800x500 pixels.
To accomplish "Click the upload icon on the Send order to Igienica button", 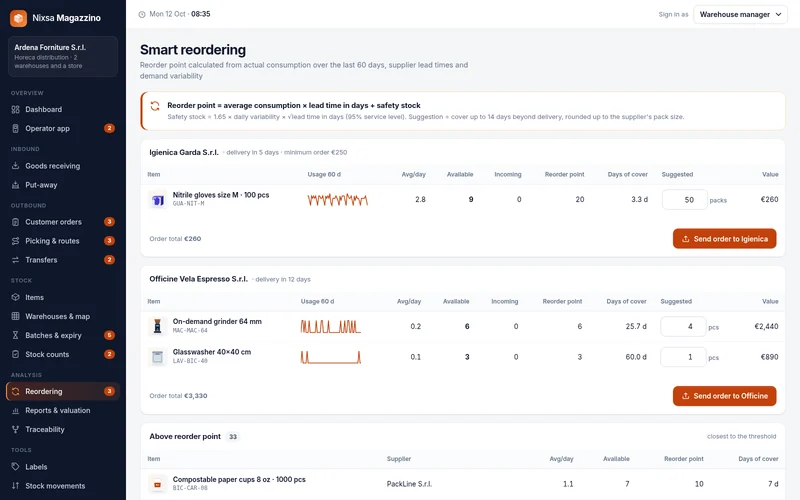I will point(686,239).
